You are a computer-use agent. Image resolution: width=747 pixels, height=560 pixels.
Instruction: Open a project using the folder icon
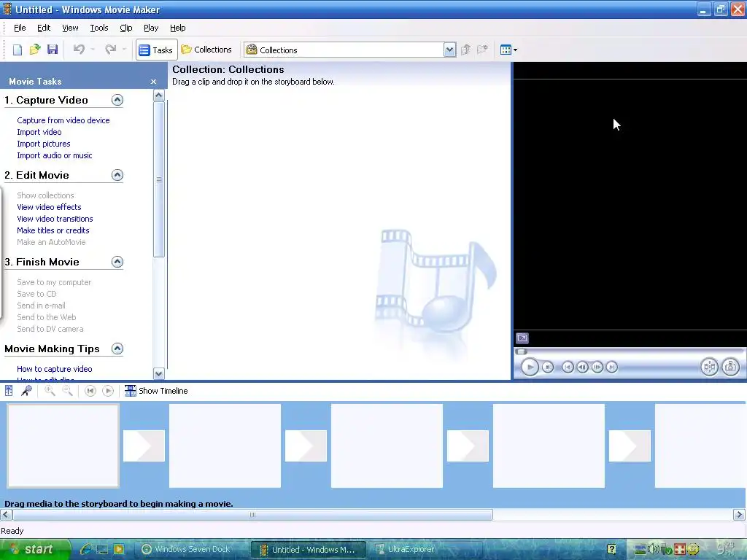pyautogui.click(x=35, y=50)
